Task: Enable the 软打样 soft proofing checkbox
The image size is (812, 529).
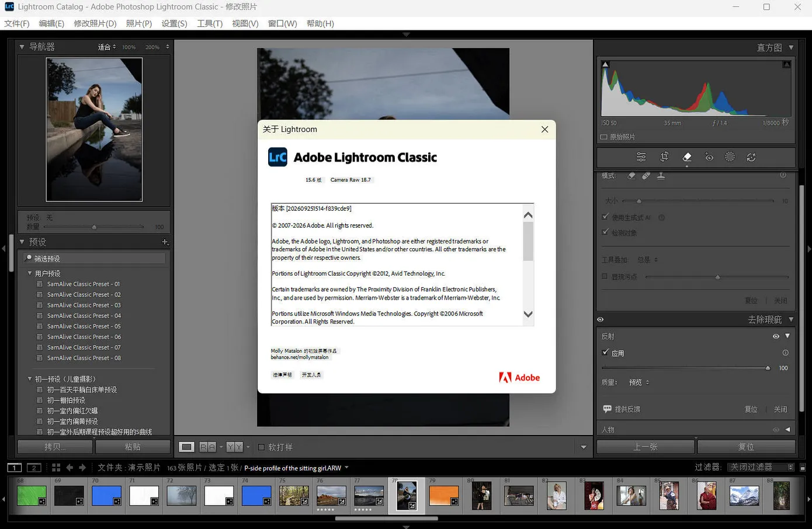Action: (261, 447)
